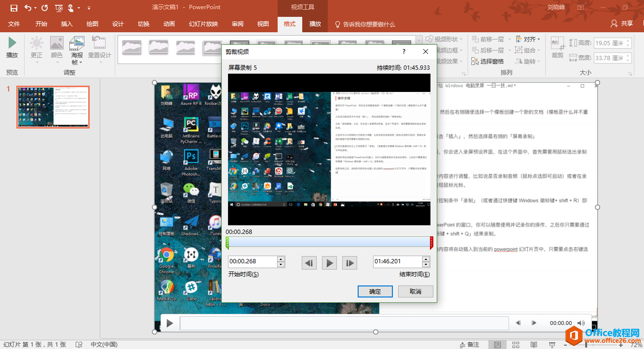Toggle the 备注 notes pane
Screen dimensions: 644x349
(x=469, y=345)
